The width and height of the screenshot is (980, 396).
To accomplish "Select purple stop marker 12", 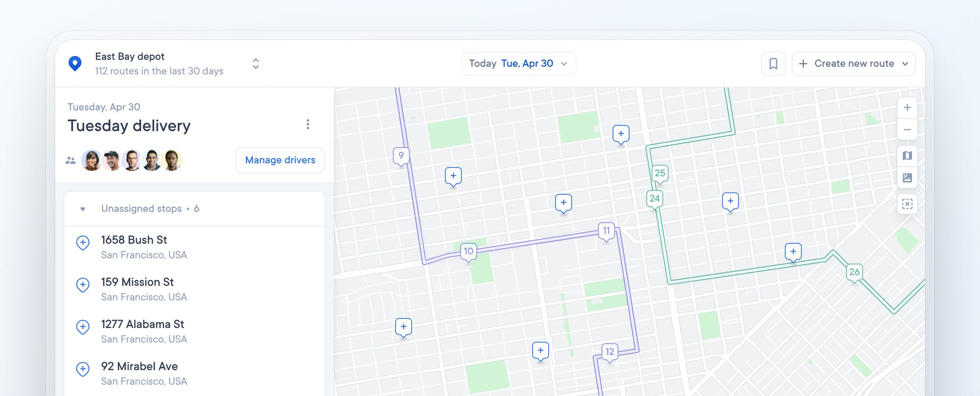I will pos(610,352).
